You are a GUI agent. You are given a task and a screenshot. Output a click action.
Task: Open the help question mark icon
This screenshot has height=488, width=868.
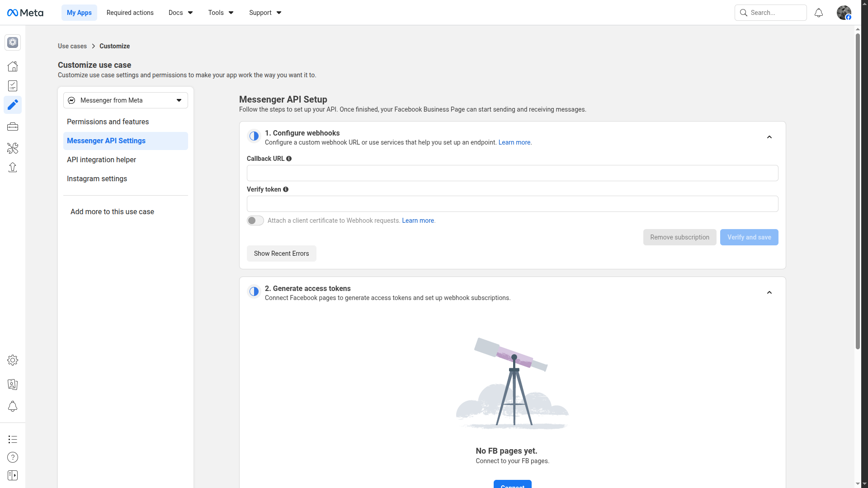13,457
